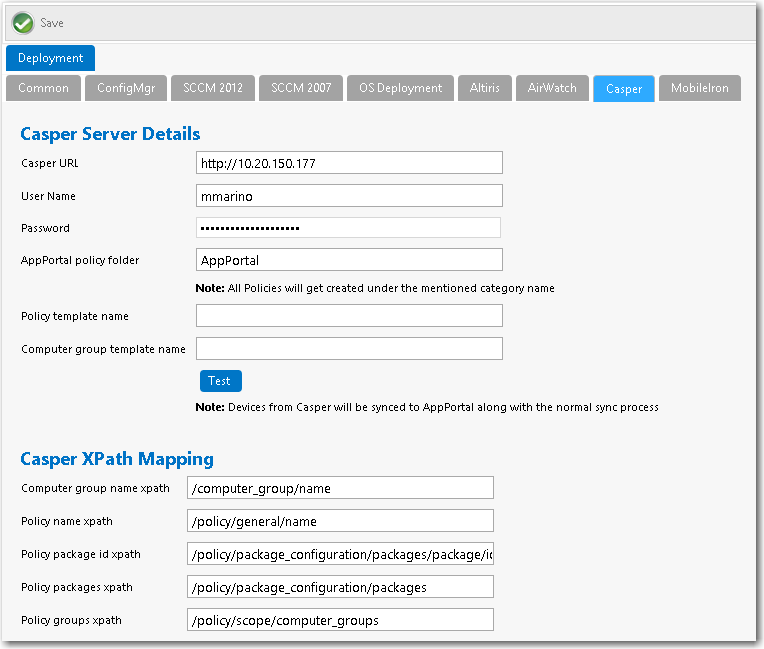764x649 pixels.
Task: Click the Policy groups xpath label
Action: [x=71, y=621]
